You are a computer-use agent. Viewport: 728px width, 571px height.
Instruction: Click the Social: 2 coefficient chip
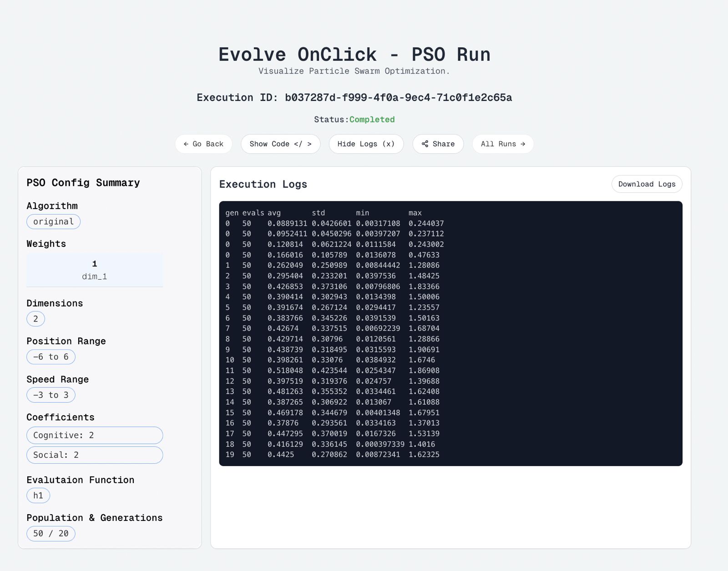(94, 455)
